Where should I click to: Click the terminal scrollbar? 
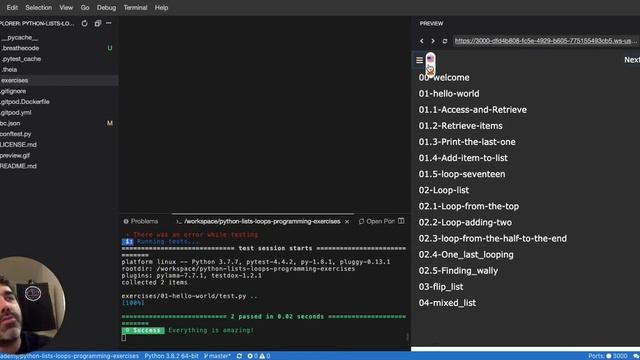(407, 337)
